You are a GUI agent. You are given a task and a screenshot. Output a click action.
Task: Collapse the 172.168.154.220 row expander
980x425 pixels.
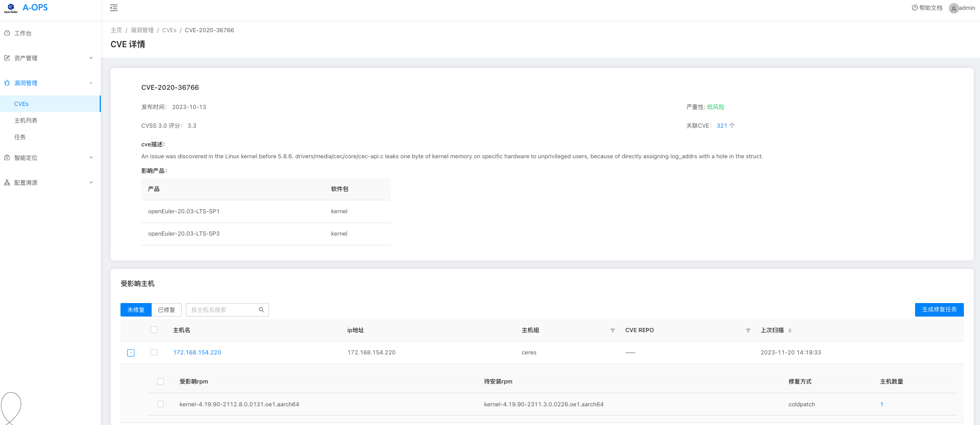tap(131, 353)
